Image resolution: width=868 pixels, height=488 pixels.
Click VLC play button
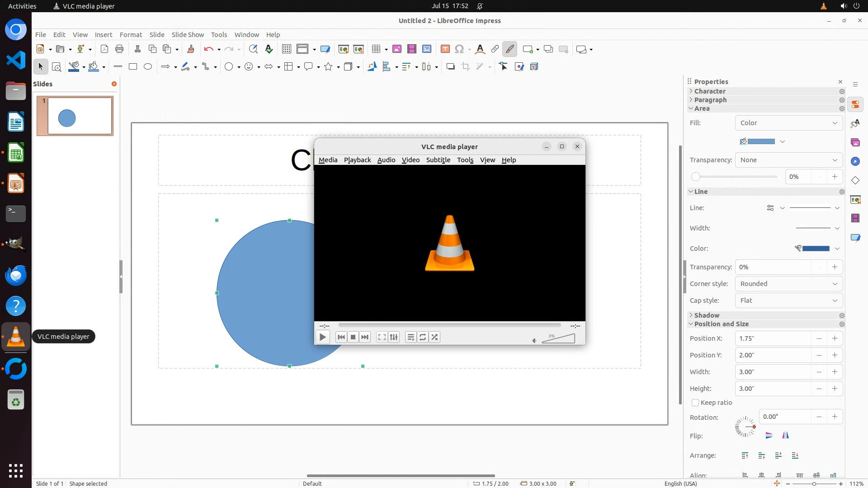click(x=322, y=337)
